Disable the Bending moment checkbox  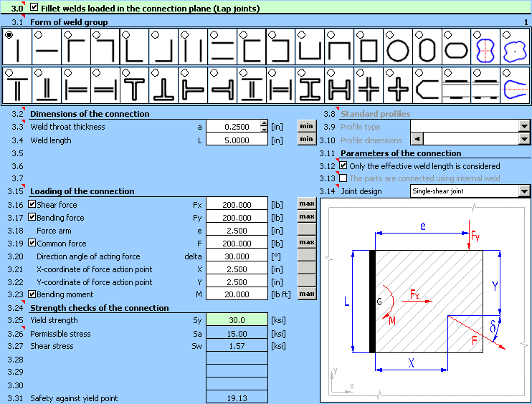[32, 294]
